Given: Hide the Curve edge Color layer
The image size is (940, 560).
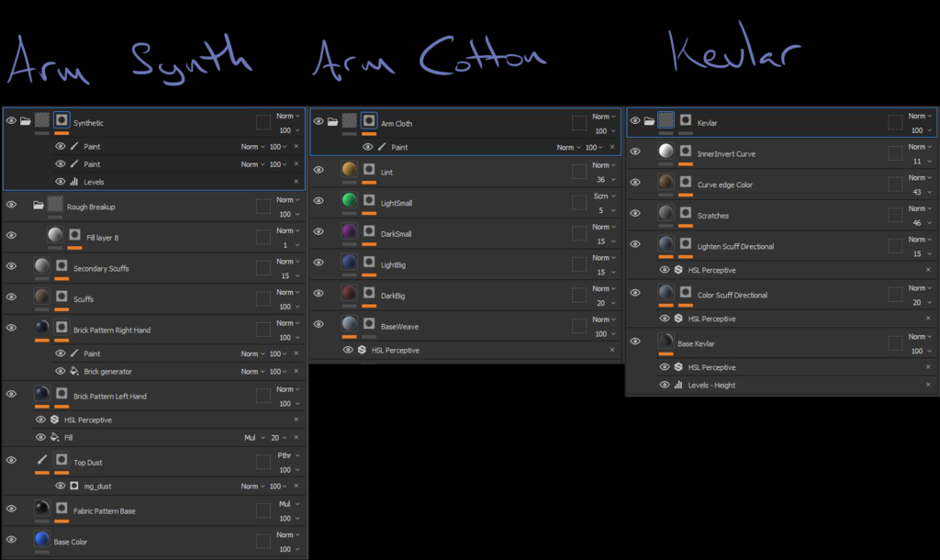Looking at the screenshot, I should tap(635, 183).
